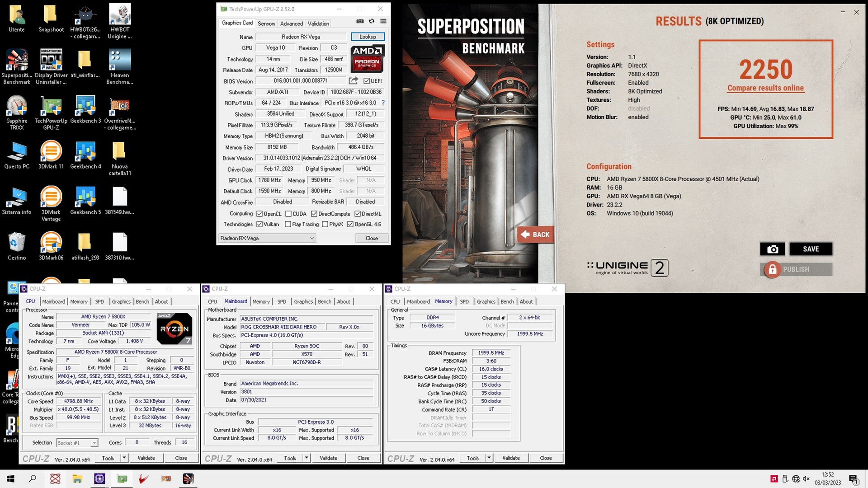Click GPU Name field Radeon RX Vega
This screenshot has height=488, width=868.
301,37
